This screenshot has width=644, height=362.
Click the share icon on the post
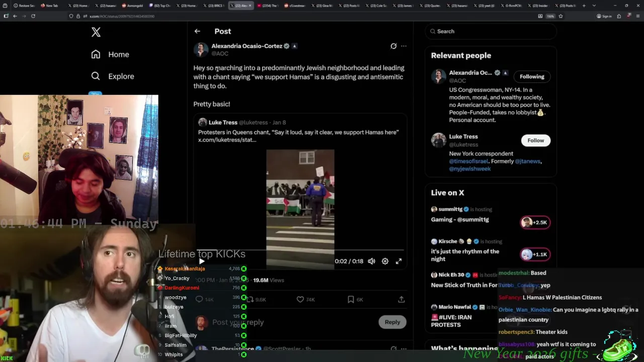point(401,299)
